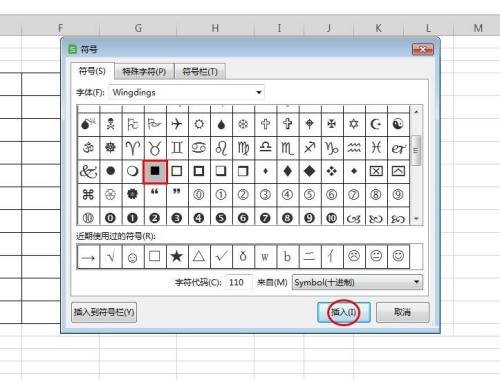Pick the four-diamond cluster symbol
This screenshot has width=500, height=380.
(x=331, y=171)
